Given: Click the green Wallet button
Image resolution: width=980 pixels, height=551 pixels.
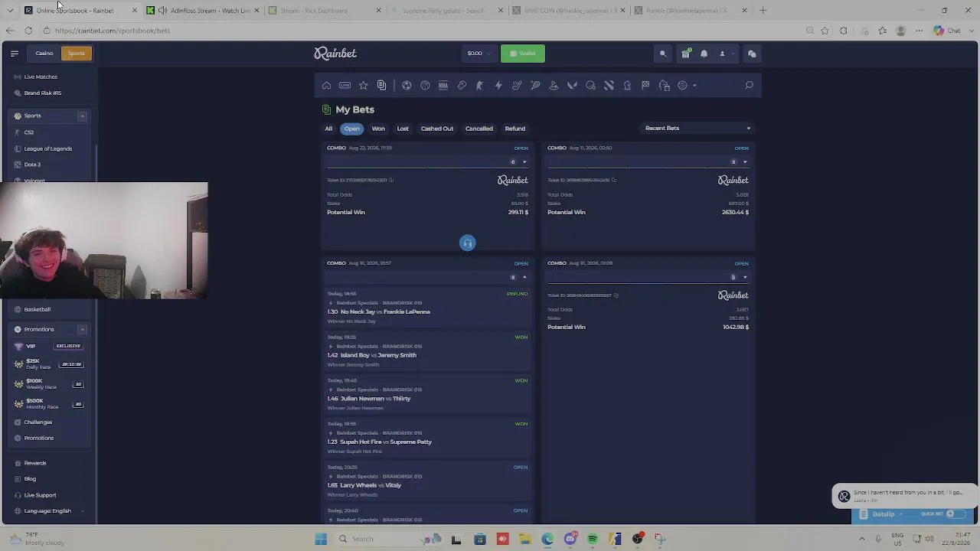Looking at the screenshot, I should pyautogui.click(x=523, y=54).
